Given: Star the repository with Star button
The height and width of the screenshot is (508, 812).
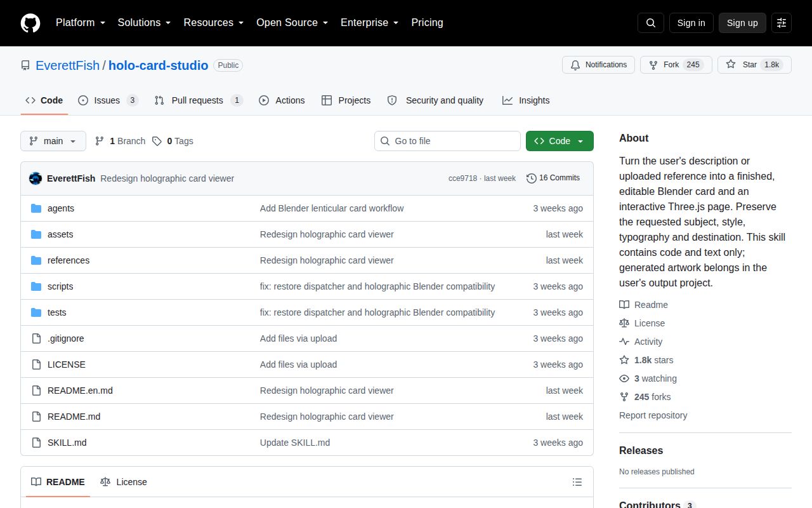Looking at the screenshot, I should point(754,65).
